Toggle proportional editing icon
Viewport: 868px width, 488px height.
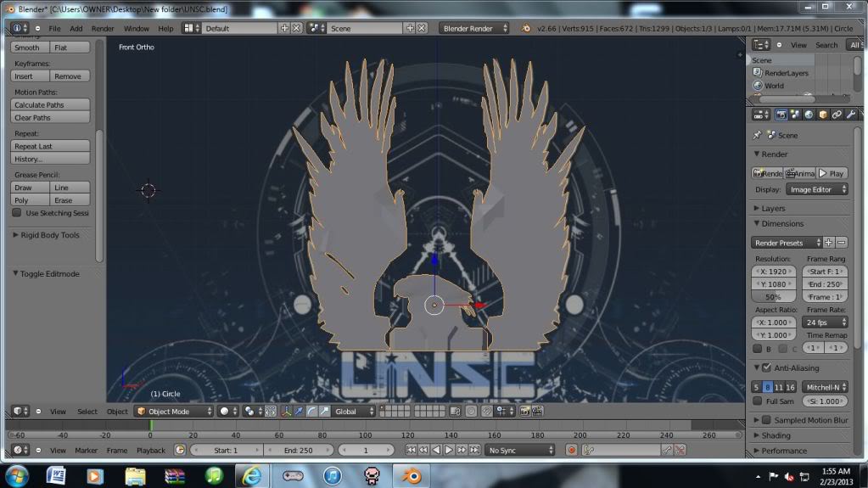coord(471,411)
